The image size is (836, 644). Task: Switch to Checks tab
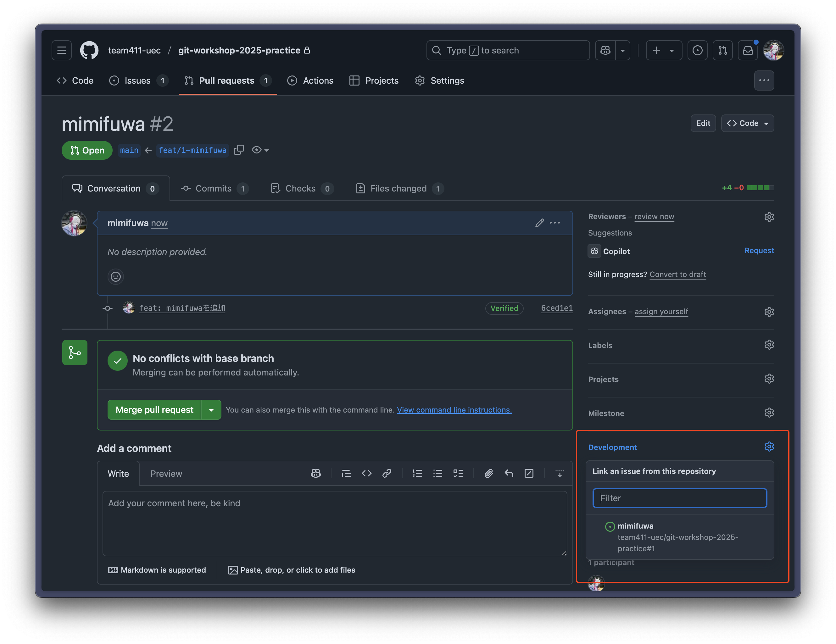302,188
